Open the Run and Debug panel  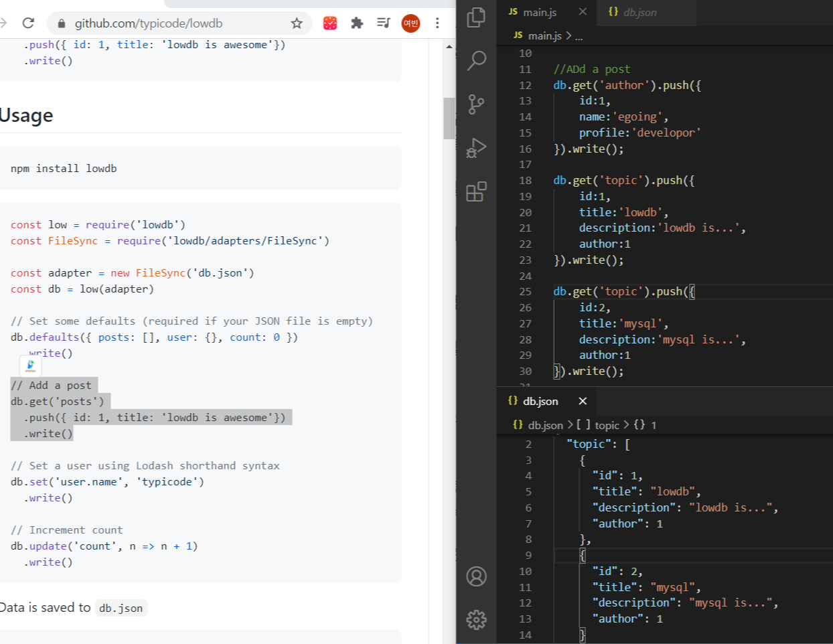point(476,148)
